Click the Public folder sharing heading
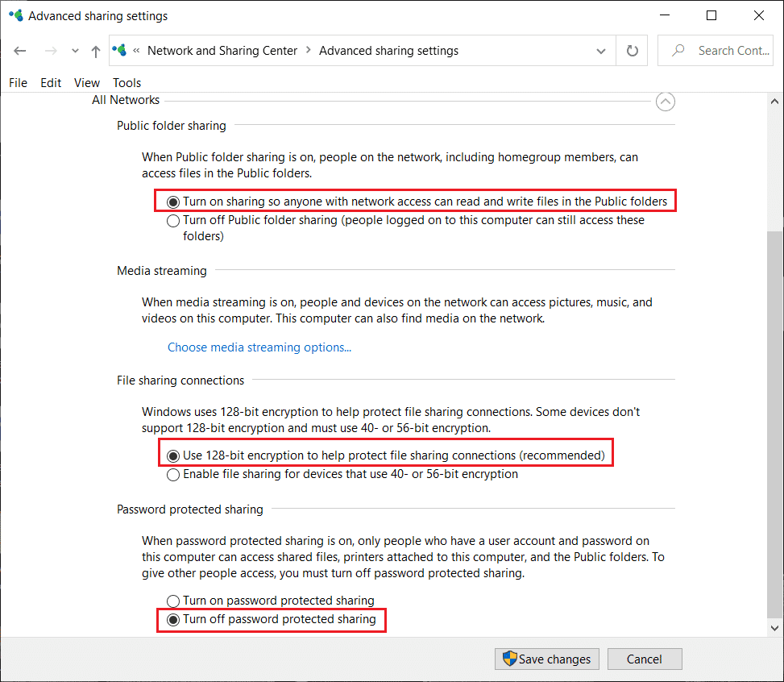 point(172,126)
